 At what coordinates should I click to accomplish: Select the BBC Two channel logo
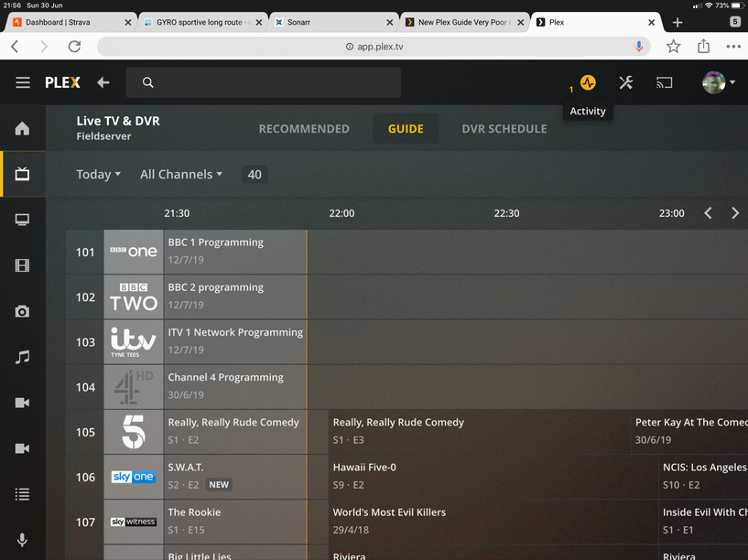(134, 296)
